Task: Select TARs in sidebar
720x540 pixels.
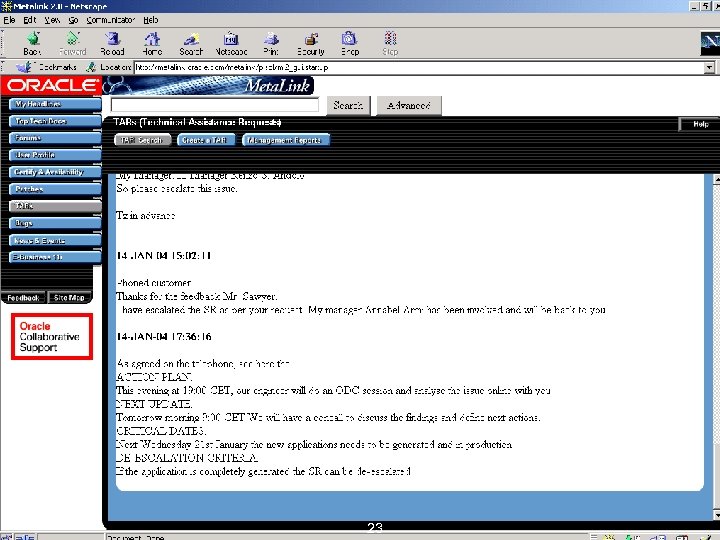Action: (x=55, y=206)
